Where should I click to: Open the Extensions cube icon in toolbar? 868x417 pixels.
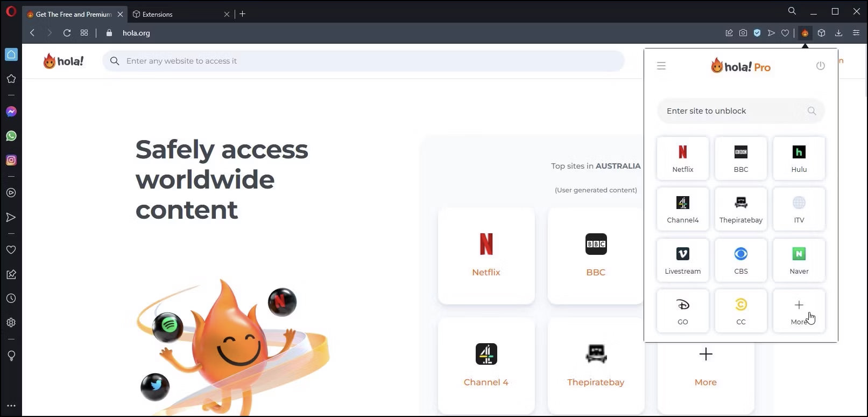(822, 33)
